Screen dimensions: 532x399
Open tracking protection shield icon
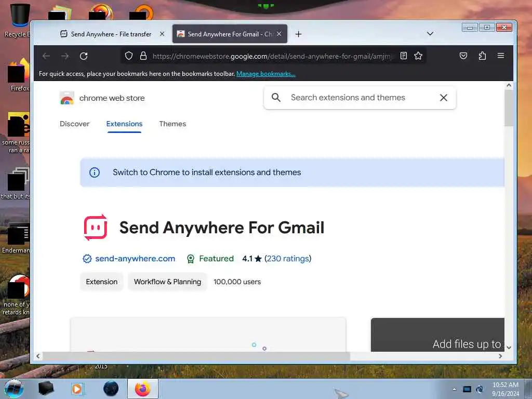pyautogui.click(x=129, y=56)
